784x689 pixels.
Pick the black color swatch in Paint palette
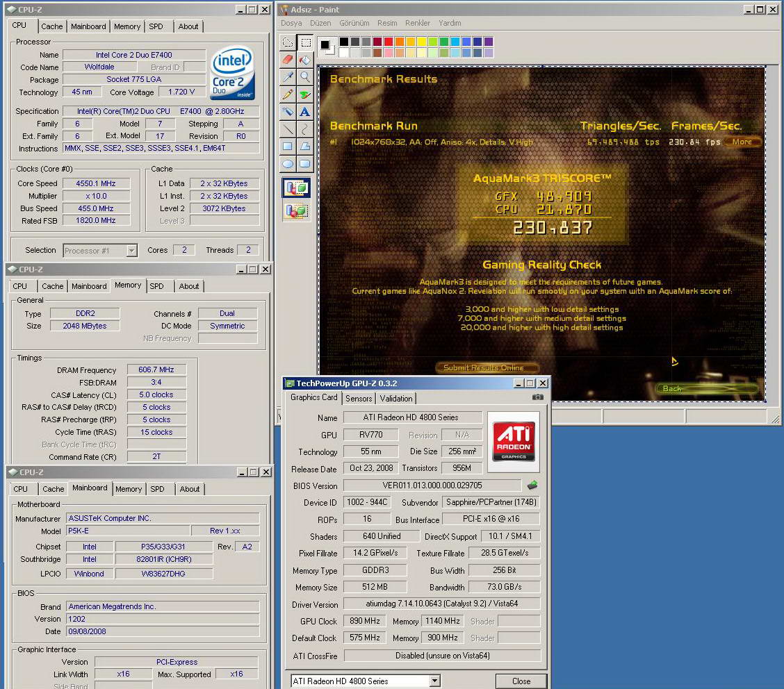pos(344,42)
